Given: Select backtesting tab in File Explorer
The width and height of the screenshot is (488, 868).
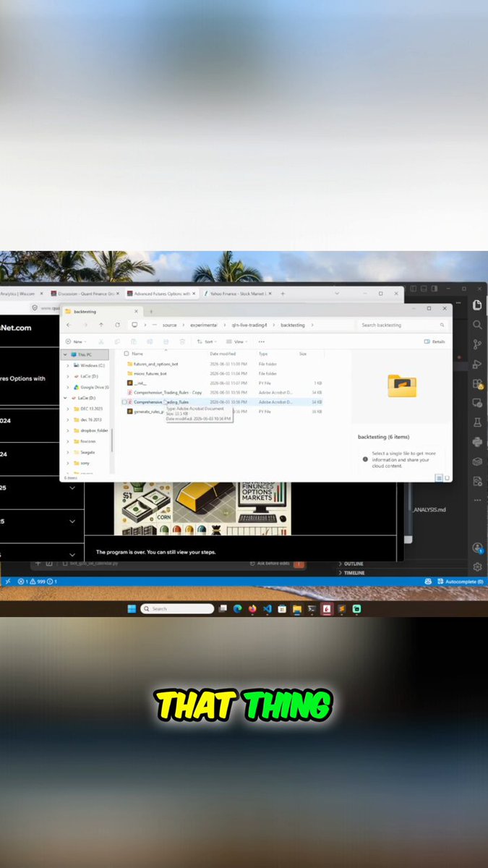Looking at the screenshot, I should [x=101, y=311].
